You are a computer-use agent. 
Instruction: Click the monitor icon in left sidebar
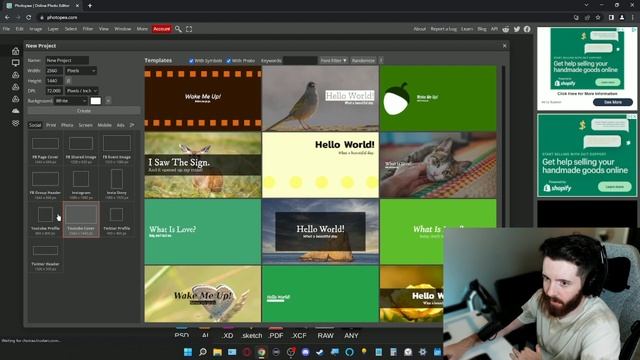click(x=16, y=63)
